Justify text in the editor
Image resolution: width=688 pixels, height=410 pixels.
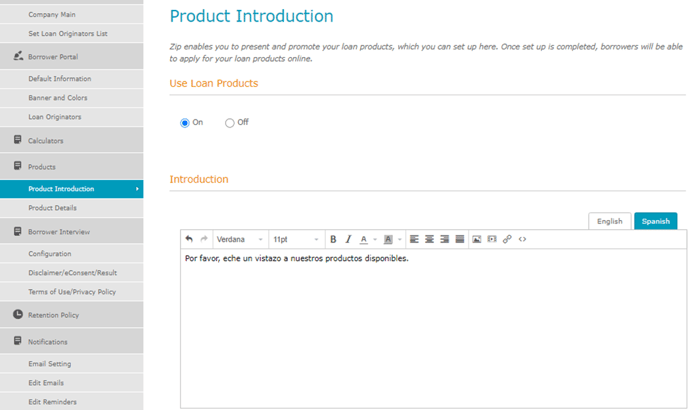[459, 240]
